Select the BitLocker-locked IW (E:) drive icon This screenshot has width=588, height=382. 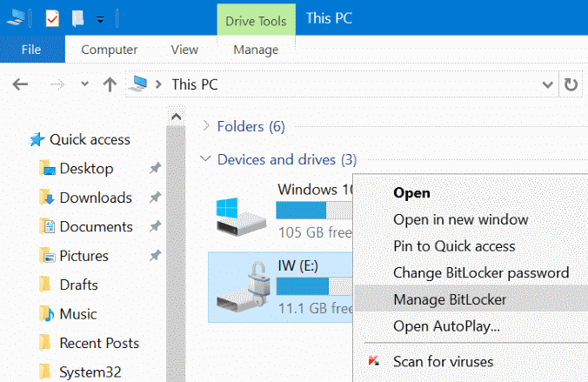click(244, 287)
